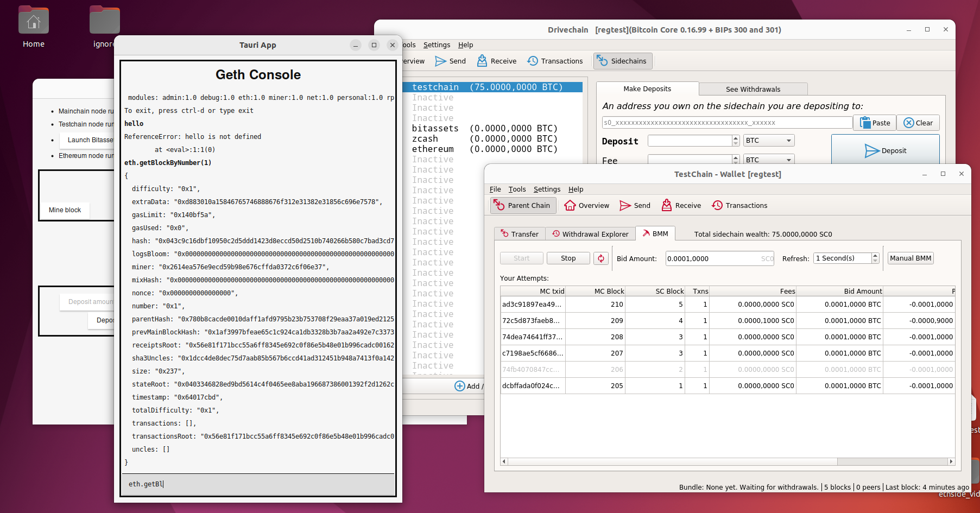Click the red refresh icon beside Stop
This screenshot has height=513, width=980.
[x=601, y=258]
